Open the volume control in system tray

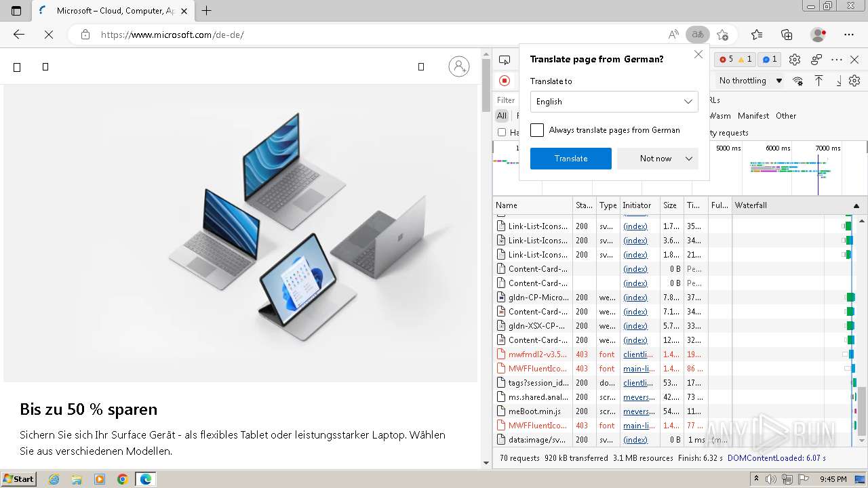tap(771, 479)
